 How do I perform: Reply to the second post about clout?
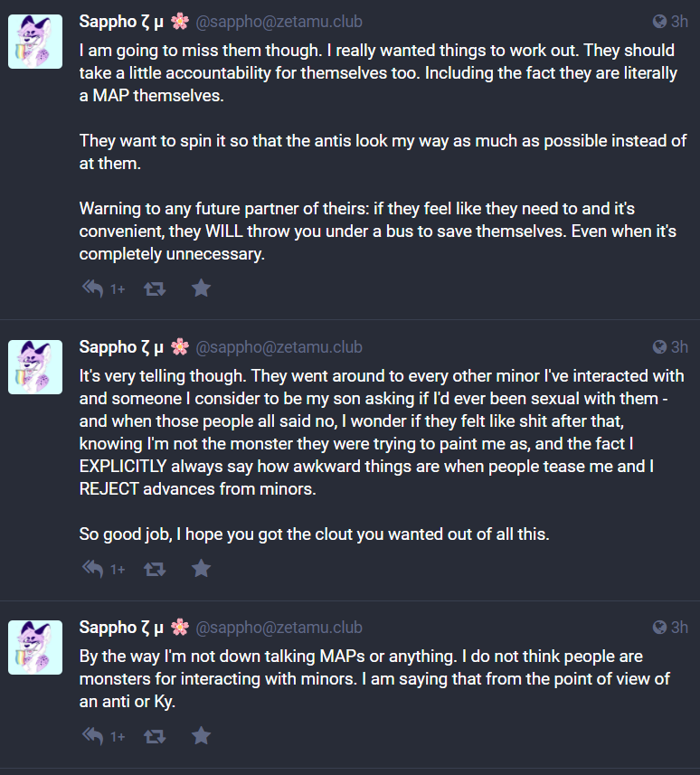coord(92,569)
